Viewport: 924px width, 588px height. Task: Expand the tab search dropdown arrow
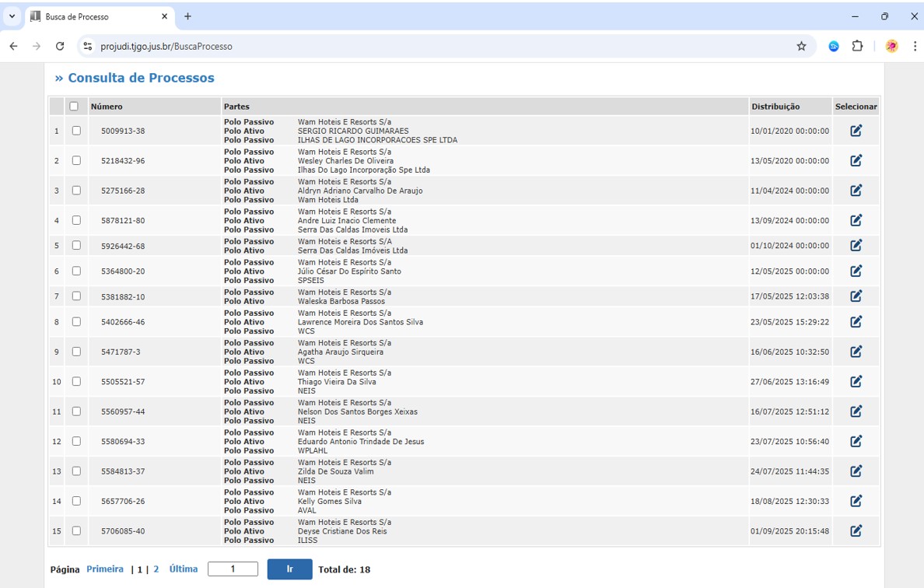pos(12,16)
